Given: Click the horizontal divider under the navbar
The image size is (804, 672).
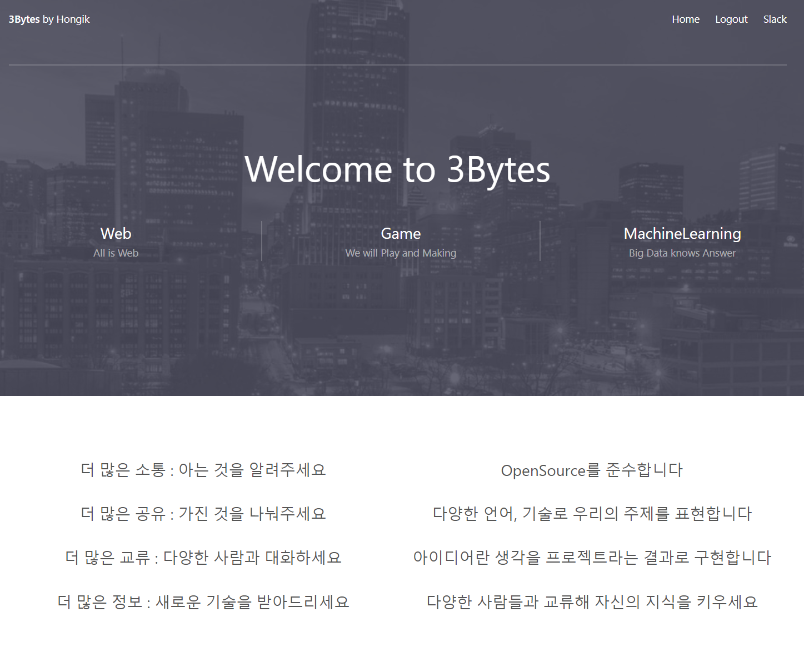Looking at the screenshot, I should [397, 65].
